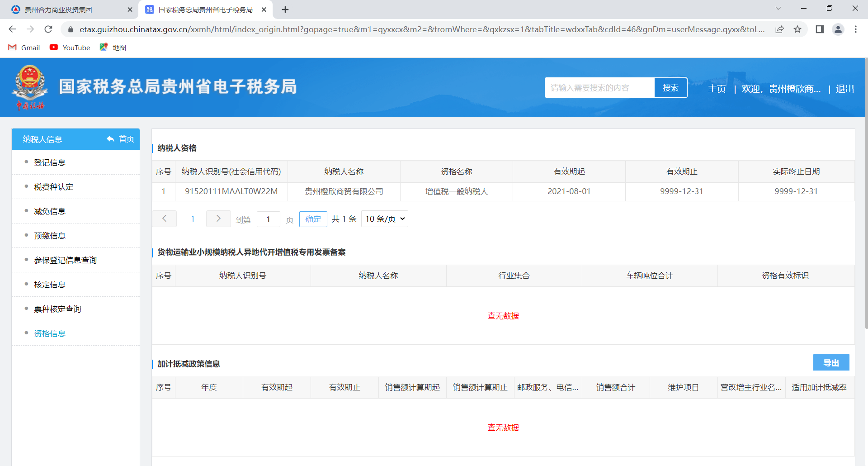Viewport: 868px width, 466px height.
Task: Click the header search input field
Action: (599, 88)
